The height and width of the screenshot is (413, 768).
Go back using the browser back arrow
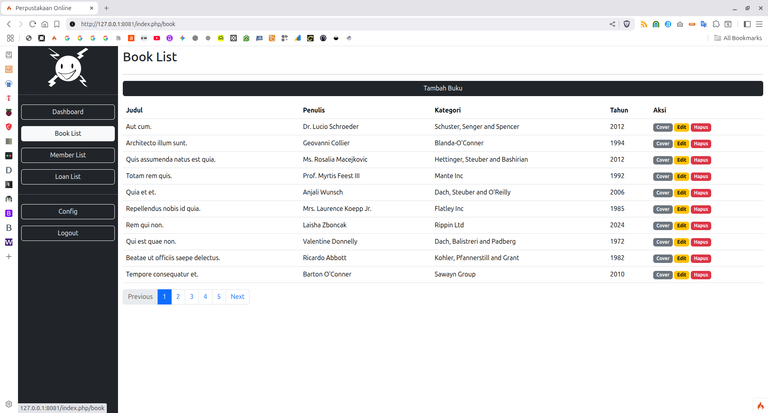pyautogui.click(x=9, y=24)
